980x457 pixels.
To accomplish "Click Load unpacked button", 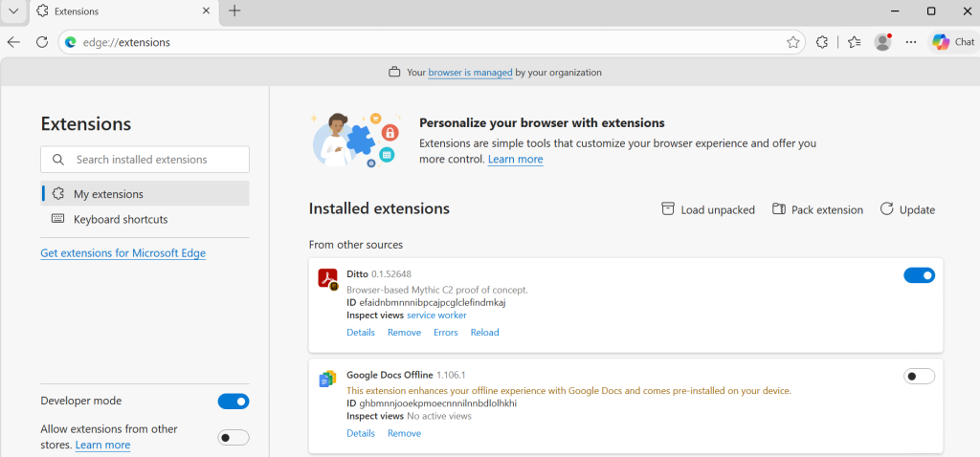I will [x=708, y=209].
